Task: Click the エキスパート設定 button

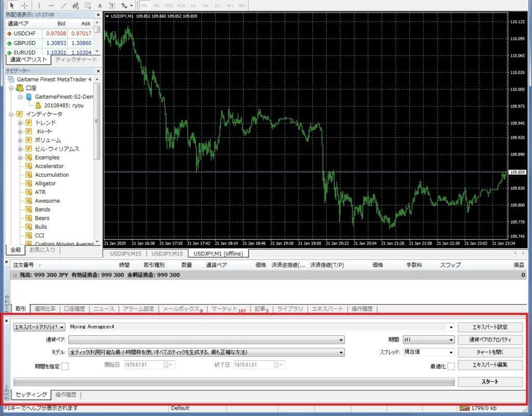Action: (x=490, y=327)
